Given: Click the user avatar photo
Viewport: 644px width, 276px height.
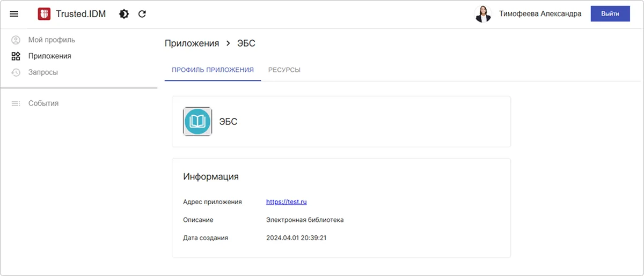Looking at the screenshot, I should (483, 14).
